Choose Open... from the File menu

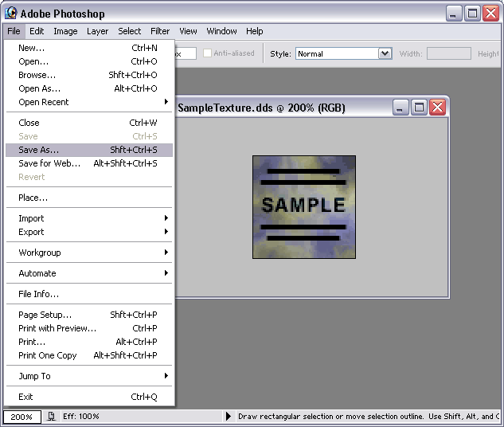point(89,61)
